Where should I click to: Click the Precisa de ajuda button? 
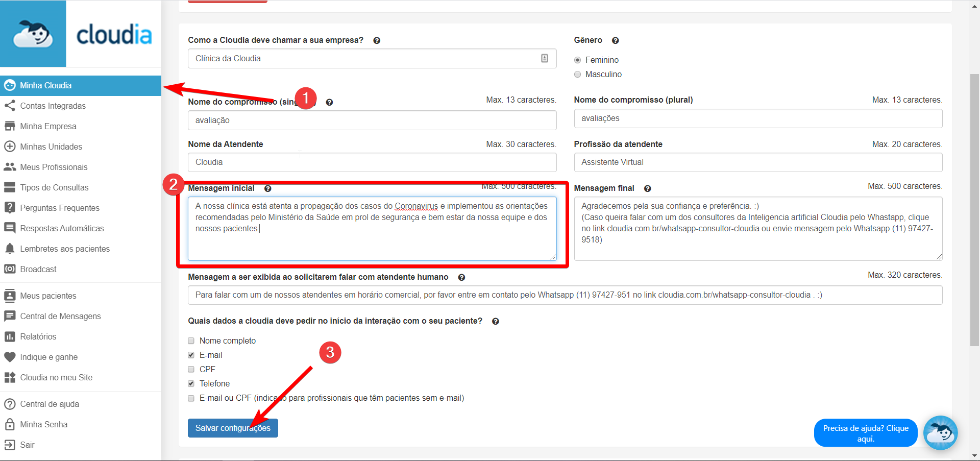[x=865, y=433]
